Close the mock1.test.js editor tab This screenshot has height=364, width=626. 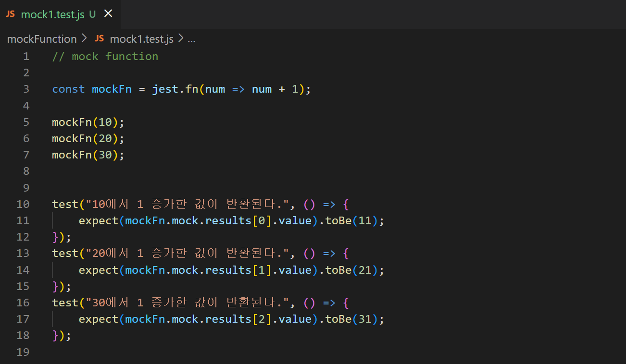(x=108, y=13)
